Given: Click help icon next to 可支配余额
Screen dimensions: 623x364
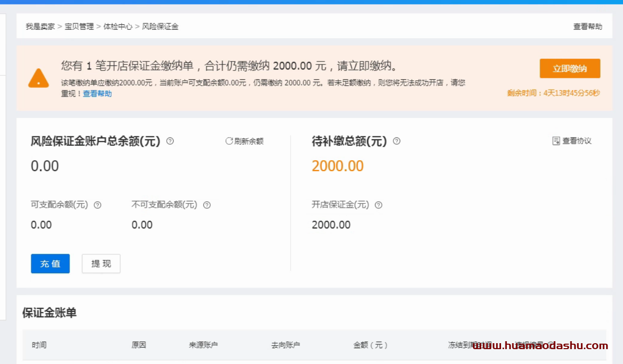Looking at the screenshot, I should [98, 205].
